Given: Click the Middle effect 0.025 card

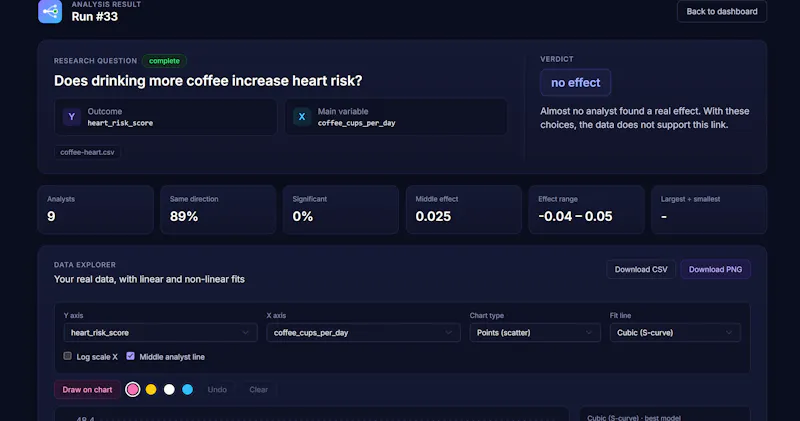Looking at the screenshot, I should coord(464,210).
